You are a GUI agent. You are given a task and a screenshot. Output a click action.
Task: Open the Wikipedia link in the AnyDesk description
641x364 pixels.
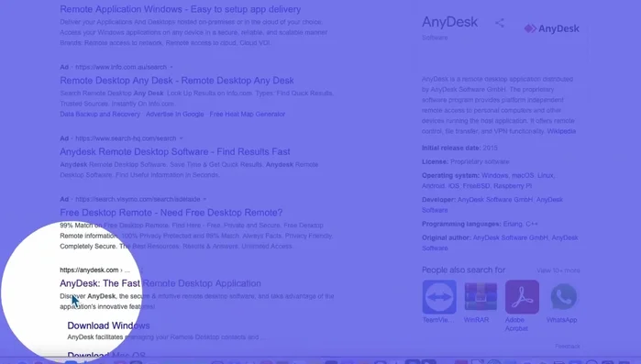561,131
